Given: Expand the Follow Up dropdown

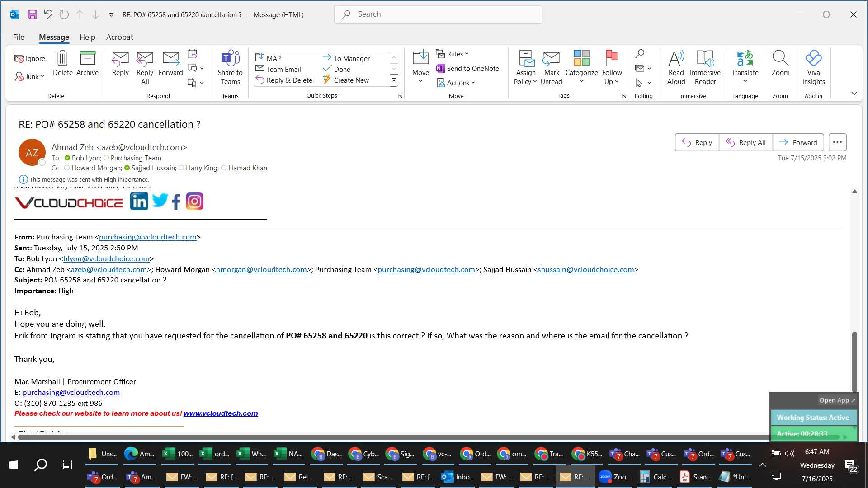Looking at the screenshot, I should click(x=612, y=77).
